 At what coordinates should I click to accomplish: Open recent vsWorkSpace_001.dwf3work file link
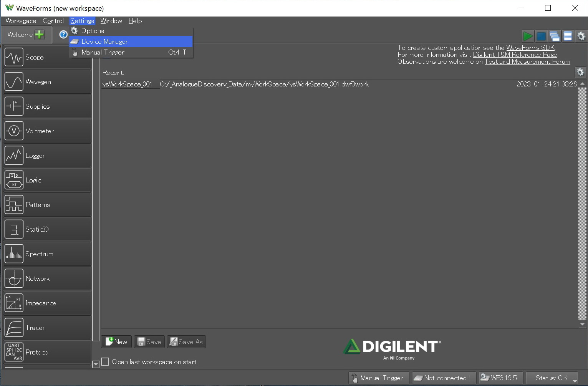[264, 84]
